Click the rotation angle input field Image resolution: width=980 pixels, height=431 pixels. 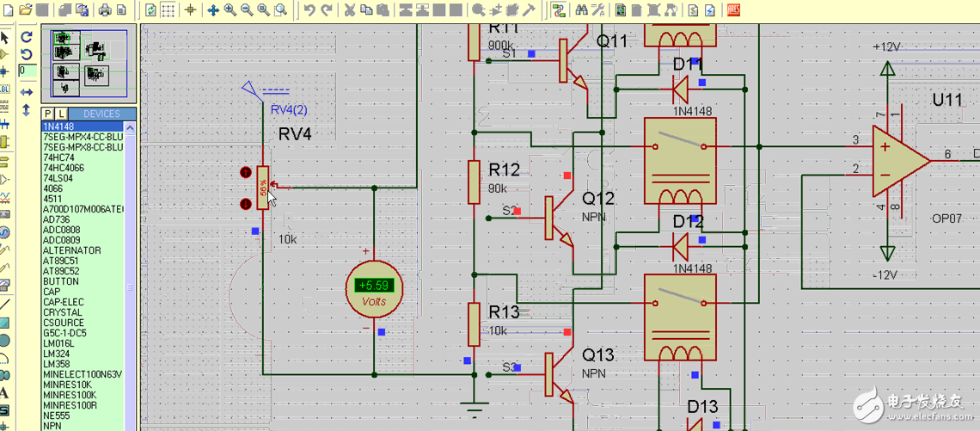(27, 71)
